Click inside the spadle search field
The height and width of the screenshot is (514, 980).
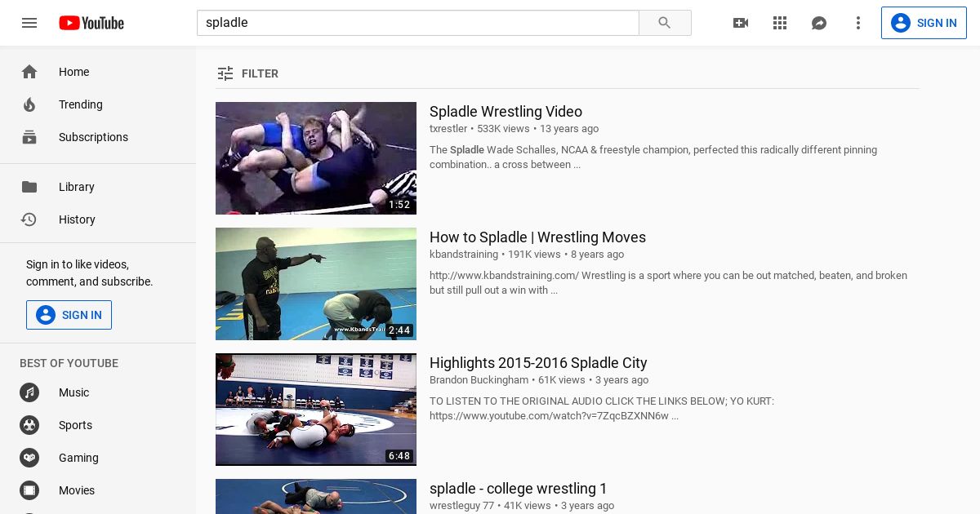[x=417, y=23]
